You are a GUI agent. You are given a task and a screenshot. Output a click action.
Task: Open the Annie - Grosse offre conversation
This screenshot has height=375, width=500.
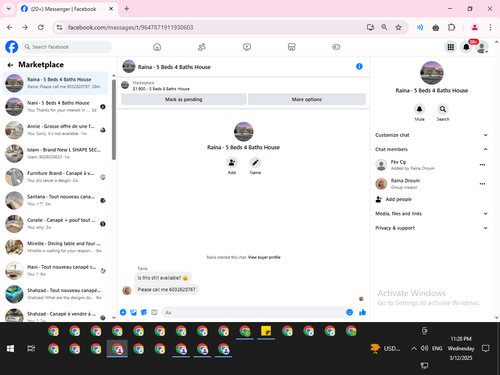click(x=55, y=130)
